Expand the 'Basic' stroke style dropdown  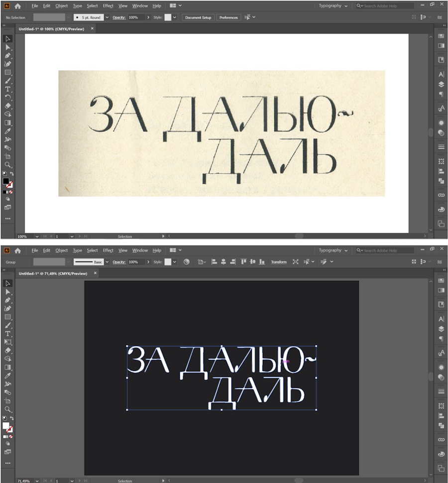tap(107, 262)
